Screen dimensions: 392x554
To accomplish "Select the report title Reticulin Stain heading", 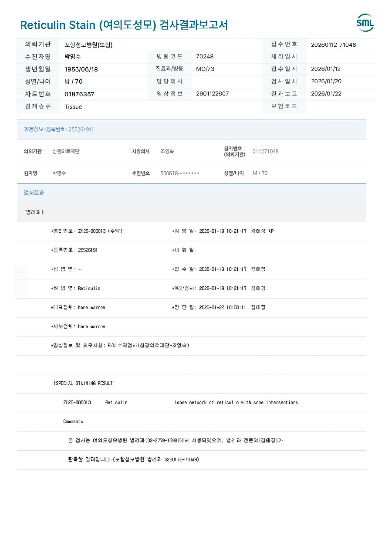I will (x=124, y=25).
